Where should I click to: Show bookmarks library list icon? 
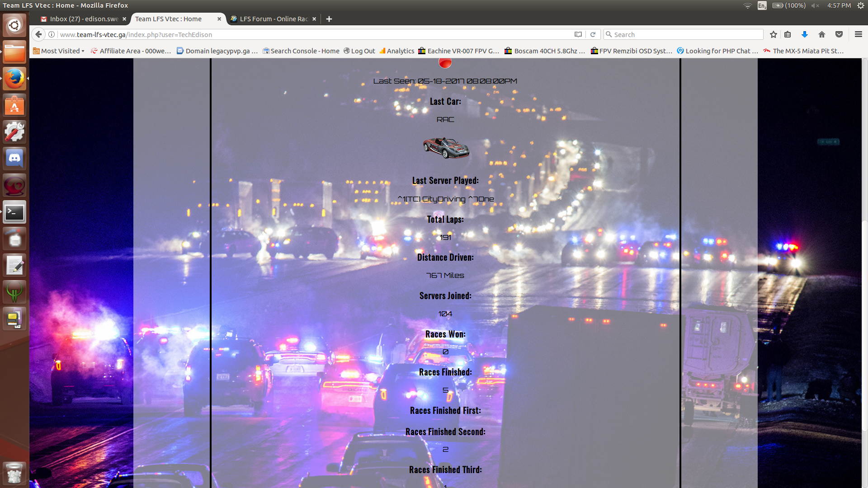[x=788, y=34]
